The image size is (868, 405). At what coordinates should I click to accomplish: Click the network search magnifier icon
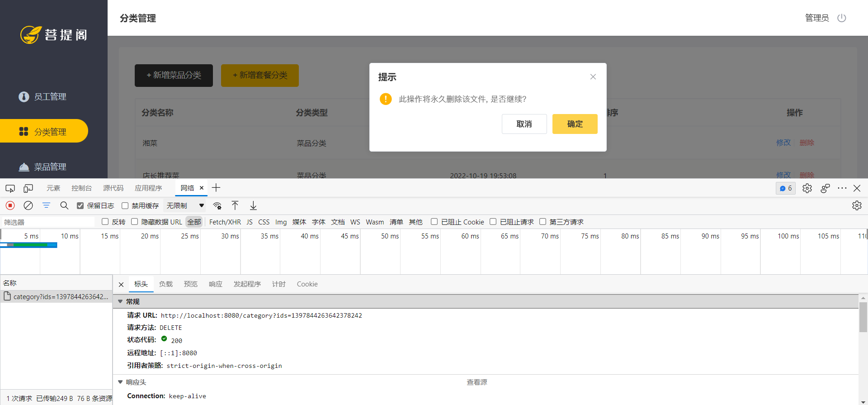(64, 205)
